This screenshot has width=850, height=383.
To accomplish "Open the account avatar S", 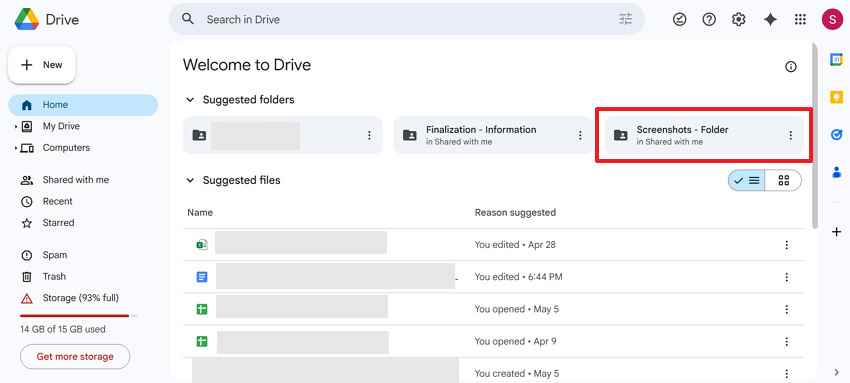I will (832, 20).
